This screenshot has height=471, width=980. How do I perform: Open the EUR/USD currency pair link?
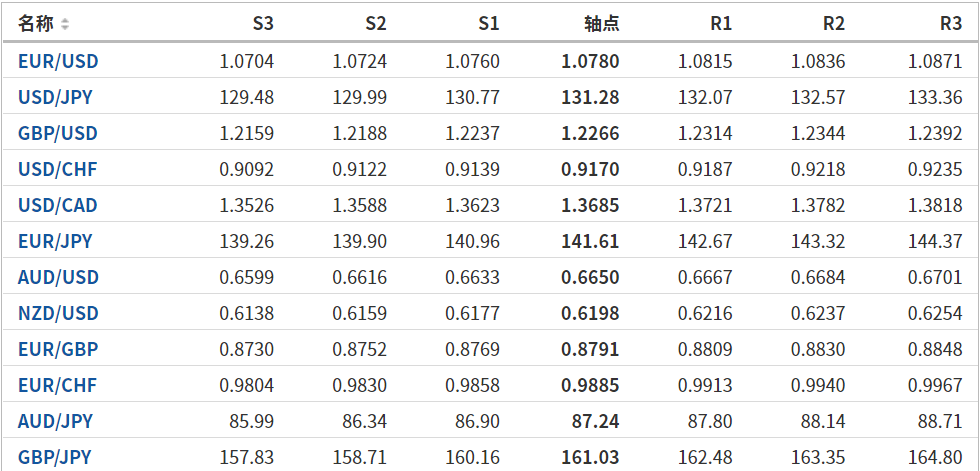pyautogui.click(x=58, y=61)
